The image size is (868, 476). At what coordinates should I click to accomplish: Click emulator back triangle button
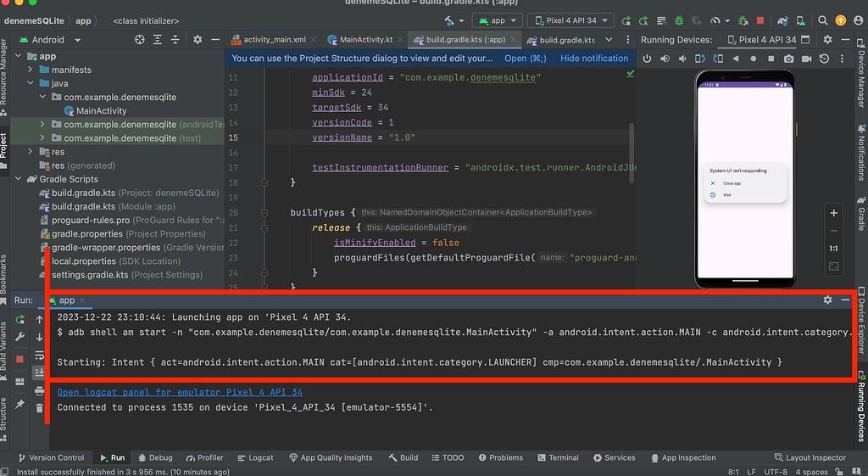point(736,59)
